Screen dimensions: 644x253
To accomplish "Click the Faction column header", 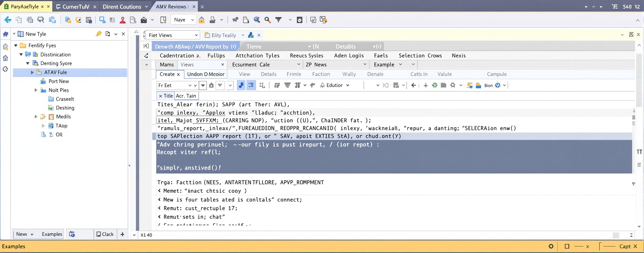I will (321, 74).
